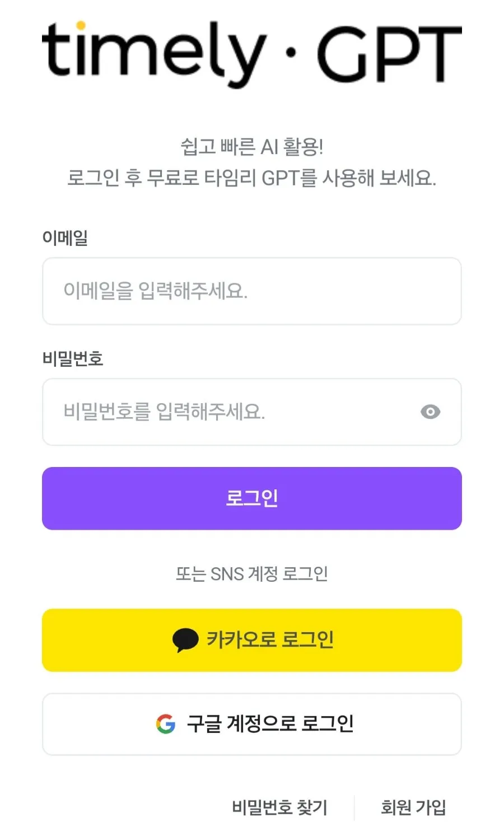Screen dimensions: 504x836
Task: Toggle password visibility with the eye icon
Action: pyautogui.click(x=430, y=412)
